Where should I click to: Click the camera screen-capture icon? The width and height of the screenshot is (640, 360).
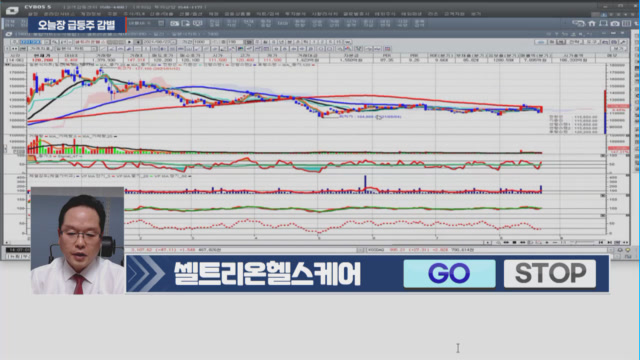pos(615,24)
